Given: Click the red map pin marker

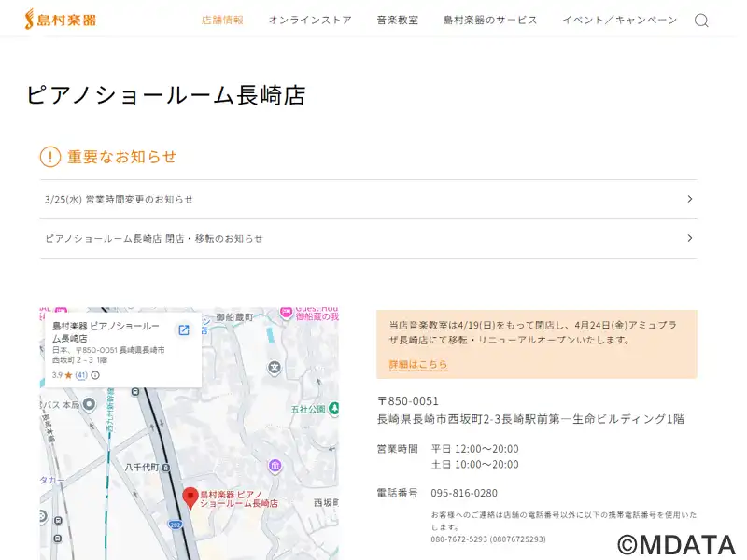Looking at the screenshot, I should point(190,497).
